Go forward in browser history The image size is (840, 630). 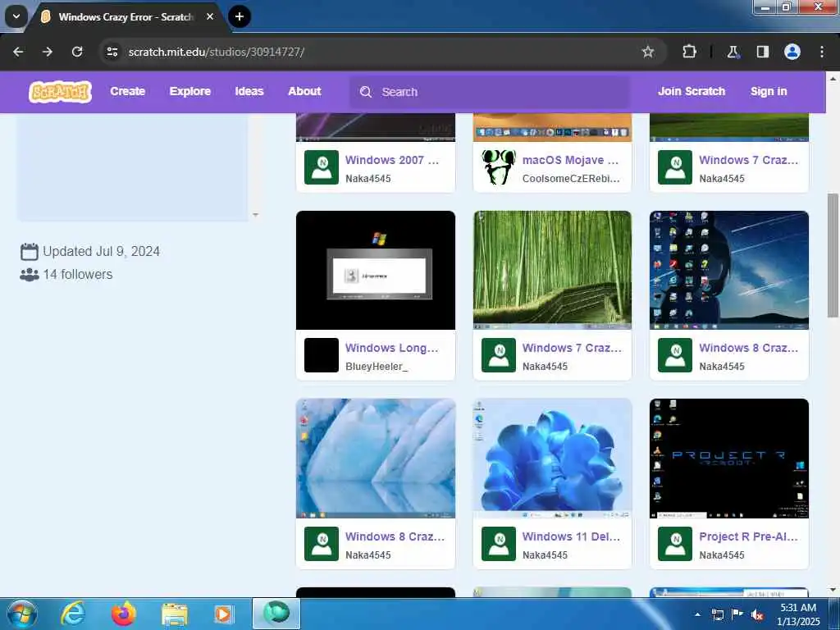[48, 52]
